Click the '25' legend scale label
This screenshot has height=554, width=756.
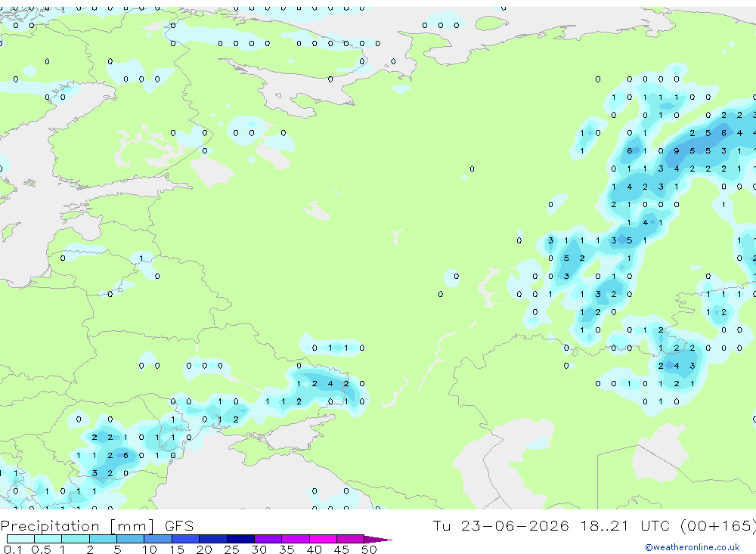[x=231, y=549]
